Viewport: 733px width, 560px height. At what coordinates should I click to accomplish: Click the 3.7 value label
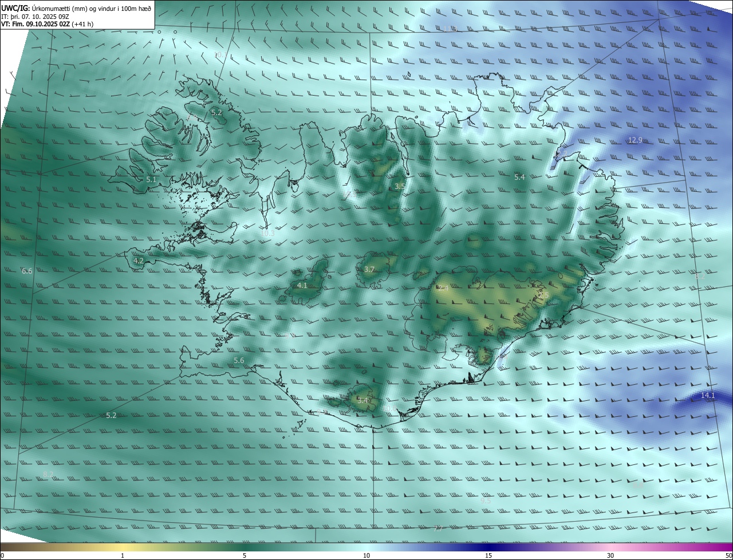369,270
